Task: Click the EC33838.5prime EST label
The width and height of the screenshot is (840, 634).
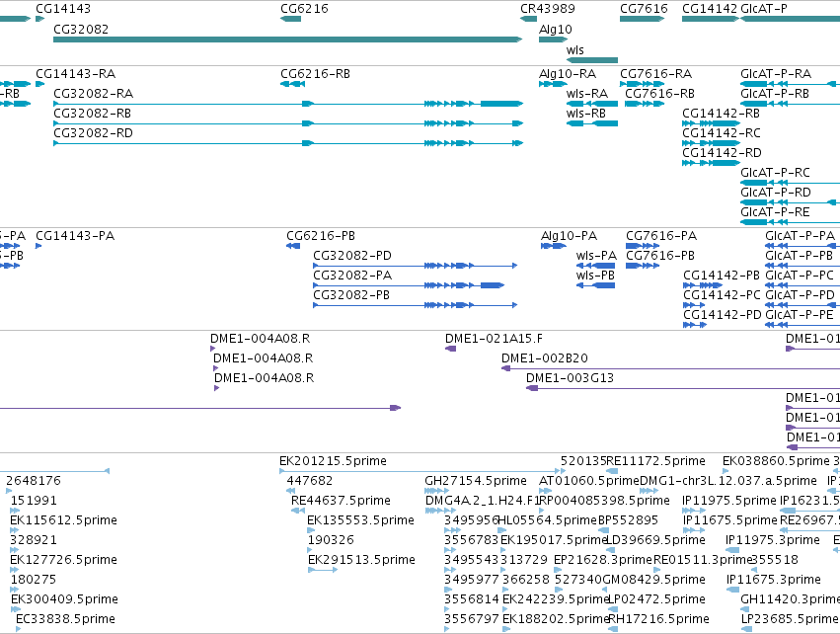Action: click(65, 619)
